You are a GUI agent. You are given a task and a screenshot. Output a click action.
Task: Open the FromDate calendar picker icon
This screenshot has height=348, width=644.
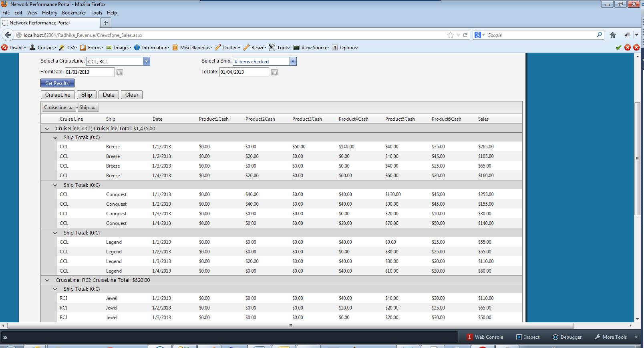click(120, 72)
